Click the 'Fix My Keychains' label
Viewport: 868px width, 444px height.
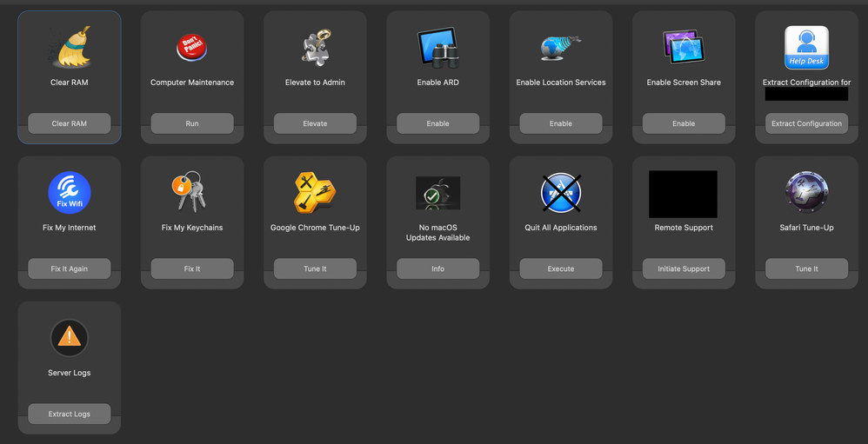[x=192, y=228]
